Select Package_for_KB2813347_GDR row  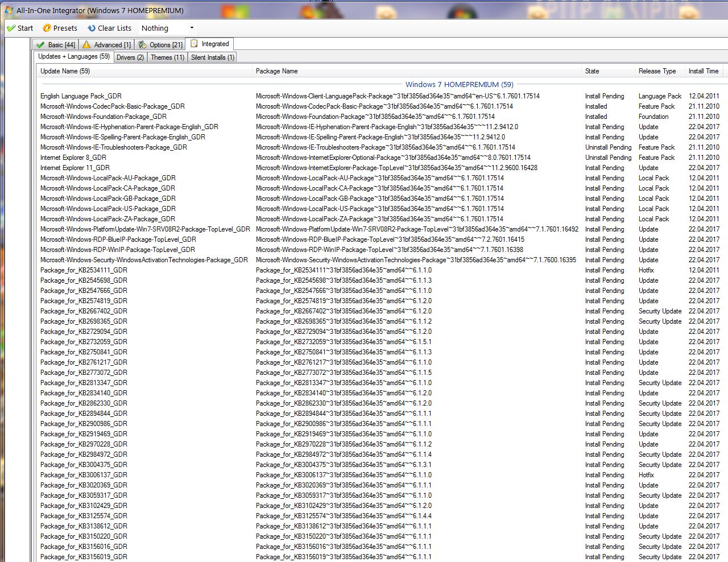[380, 383]
